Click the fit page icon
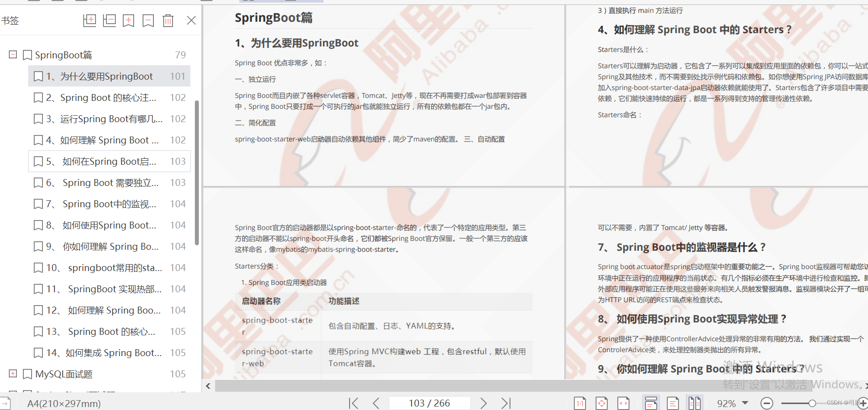The width and height of the screenshot is (868, 410). pos(602,404)
